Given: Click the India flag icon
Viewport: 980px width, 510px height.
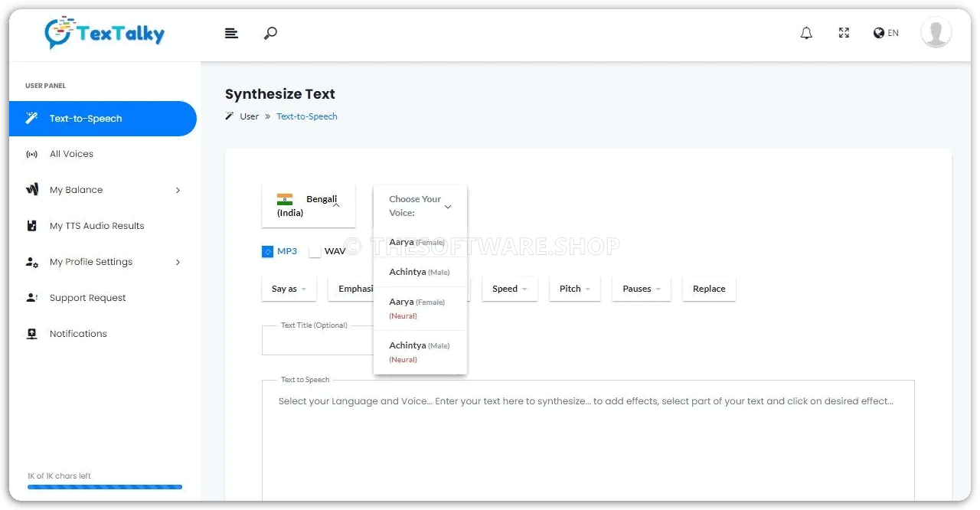Looking at the screenshot, I should pyautogui.click(x=285, y=199).
